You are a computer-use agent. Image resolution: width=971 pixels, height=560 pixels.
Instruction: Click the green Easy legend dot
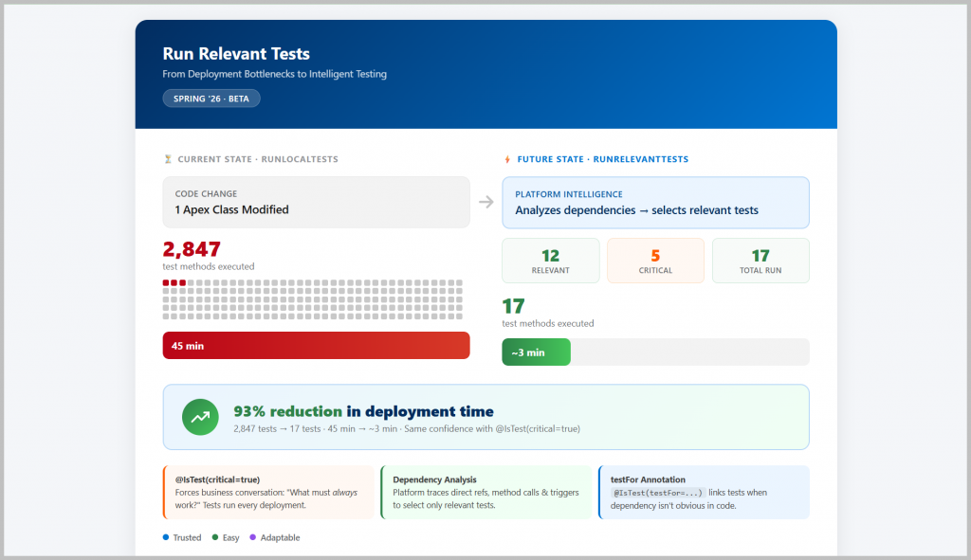pyautogui.click(x=216, y=537)
